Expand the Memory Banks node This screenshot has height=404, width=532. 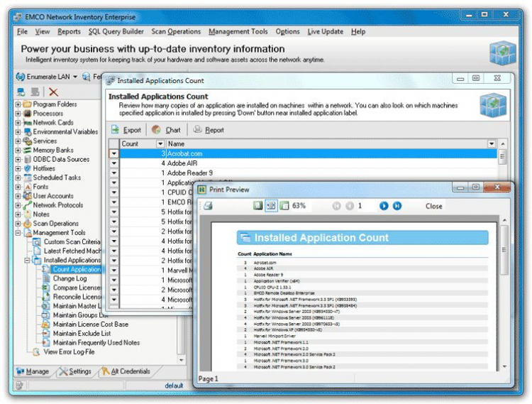[18, 150]
